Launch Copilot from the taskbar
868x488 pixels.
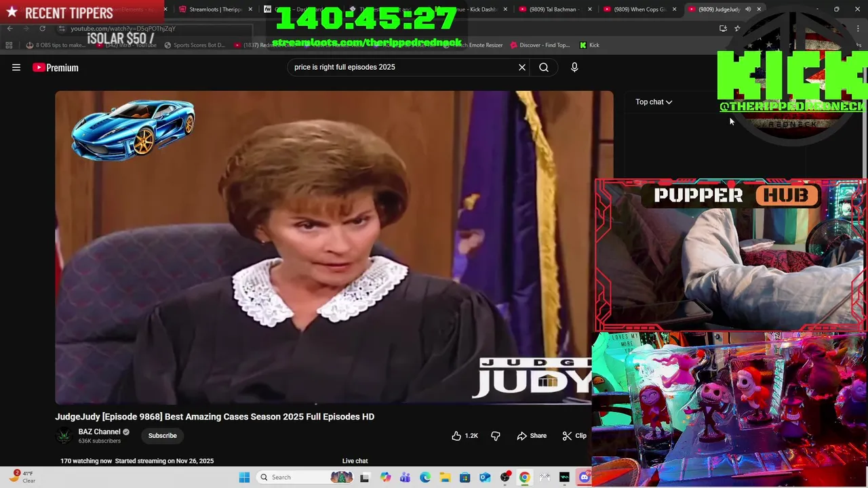385,477
